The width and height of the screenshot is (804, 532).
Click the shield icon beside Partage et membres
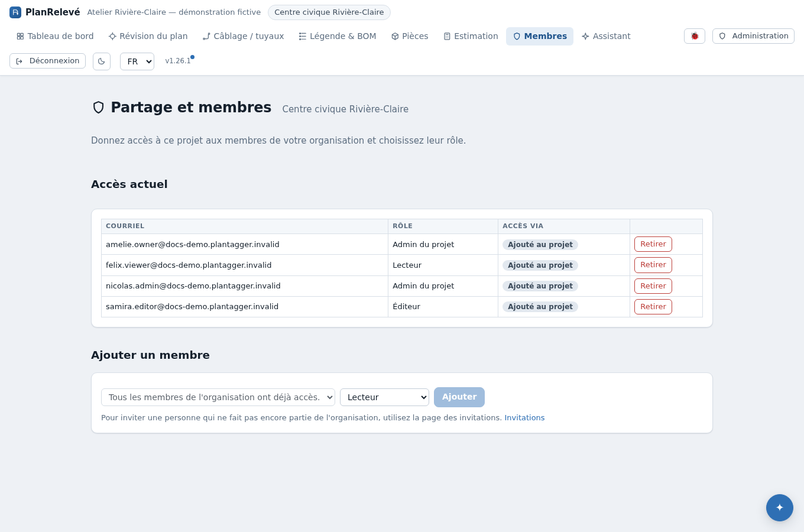(x=99, y=108)
